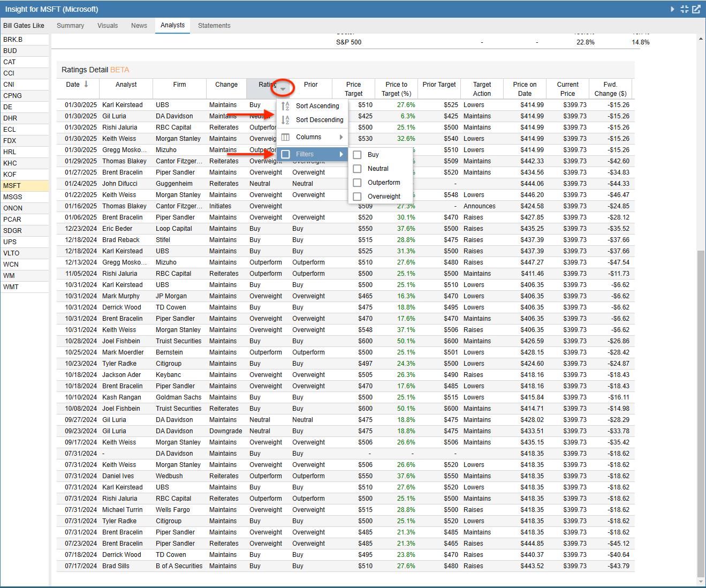Select ONON in the ticker list

(x=25, y=208)
